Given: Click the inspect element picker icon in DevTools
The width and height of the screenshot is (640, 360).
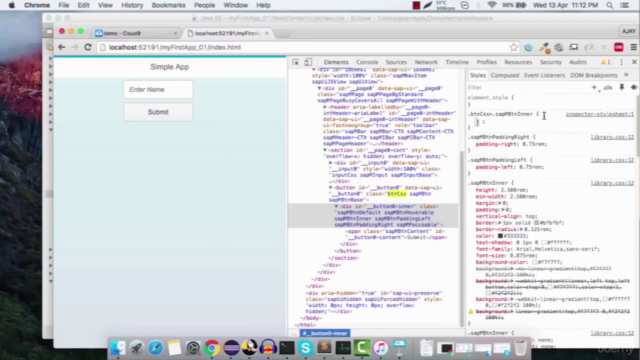Looking at the screenshot, I should pyautogui.click(x=296, y=62).
